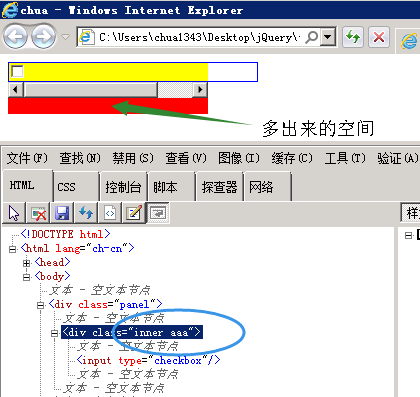The width and height of the screenshot is (420, 397).
Task: Toggle the word wrap icon in toolbar
Action: coord(158,213)
